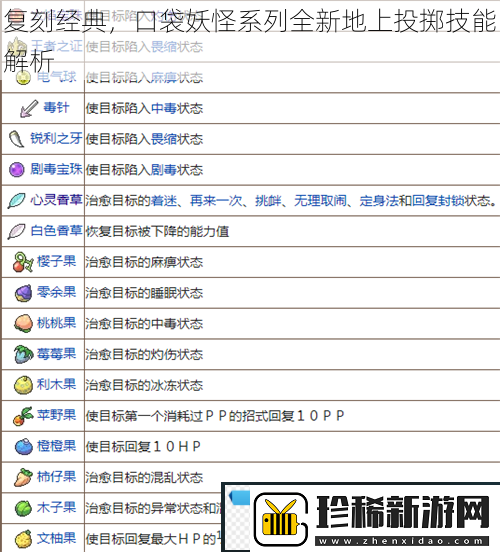
Task: Click the text 治愈目标的混乱状态
Action: pos(144,477)
